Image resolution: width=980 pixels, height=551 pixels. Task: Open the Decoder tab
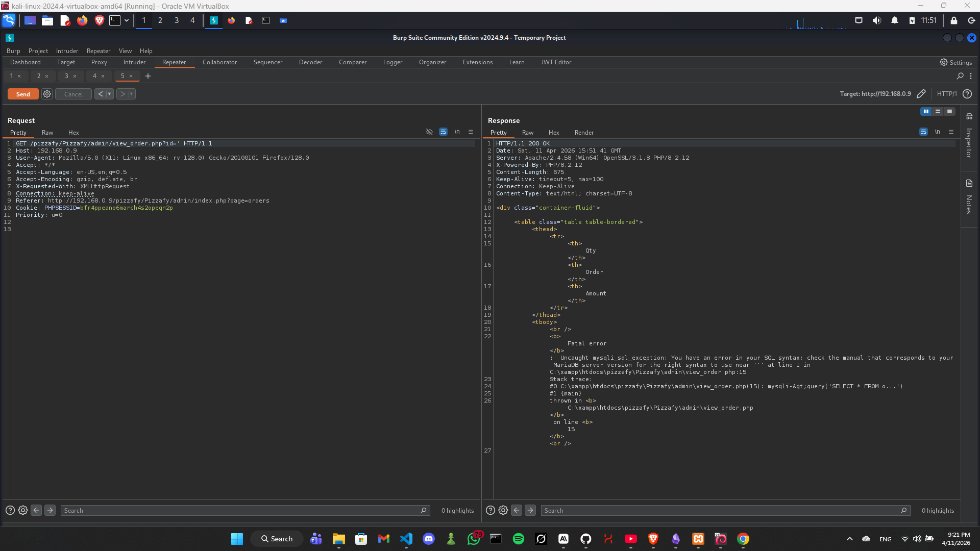tap(310, 62)
